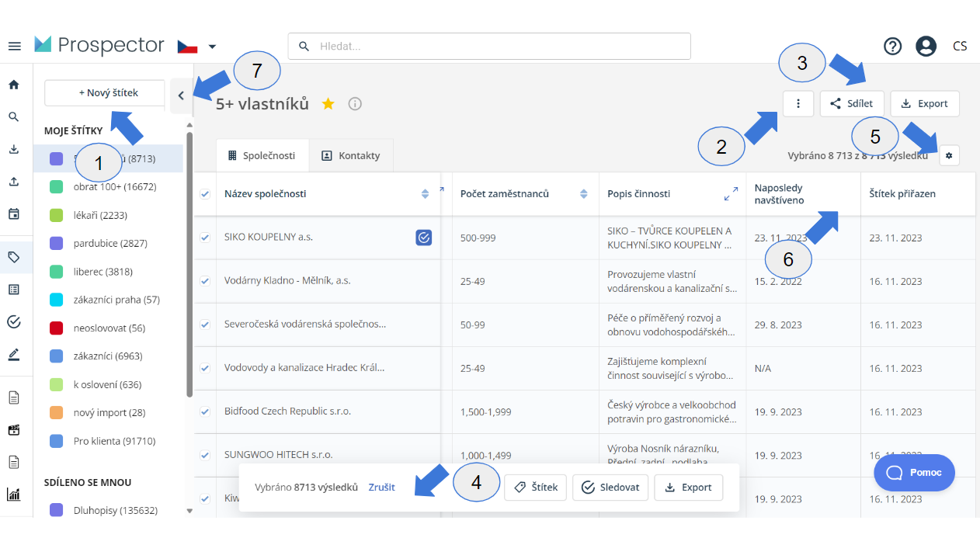Open the help question mark icon
The image size is (980, 545).
(892, 47)
